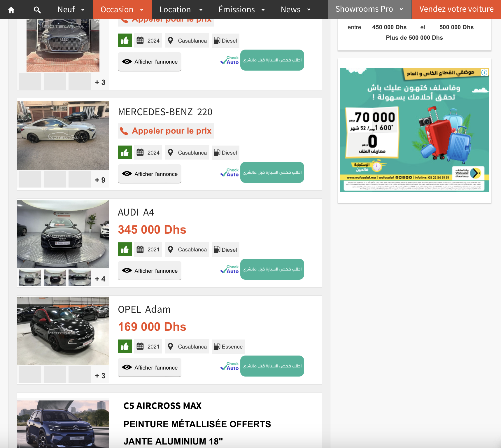
Task: Click Vendez votre voiture button
Action: 456,9
